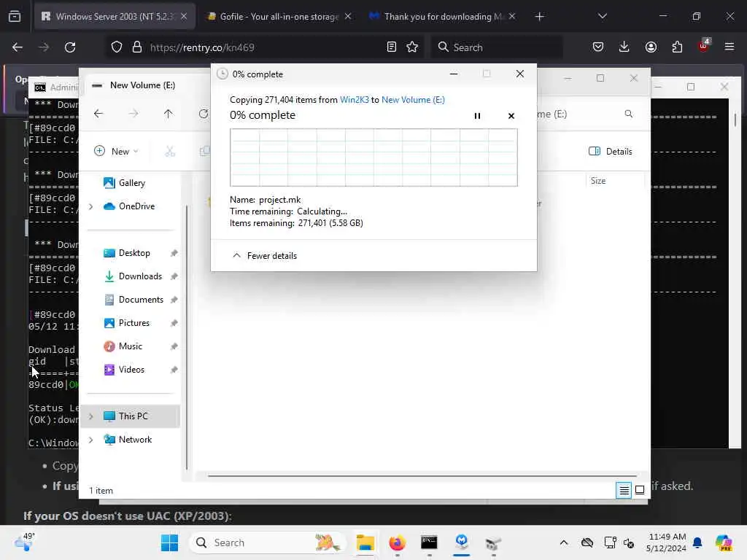The height and width of the screenshot is (560, 747).
Task: Go back in File Explorer
Action: 98,114
